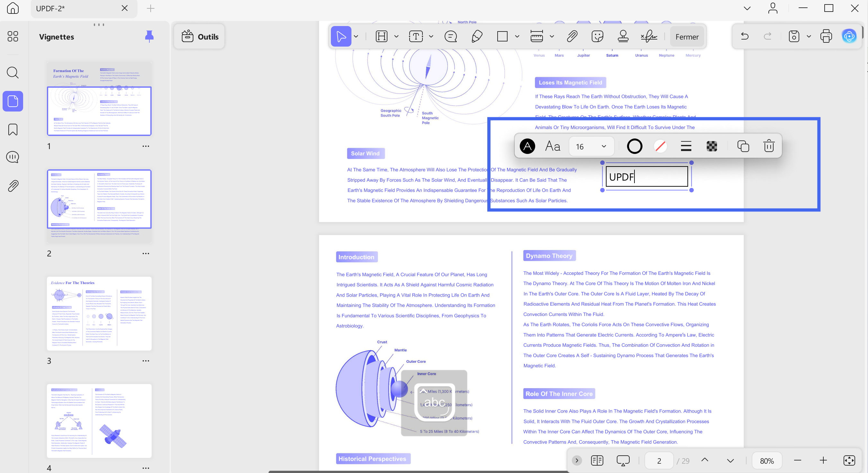This screenshot has width=868, height=473.
Task: Toggle the text alignment option
Action: pyautogui.click(x=686, y=146)
